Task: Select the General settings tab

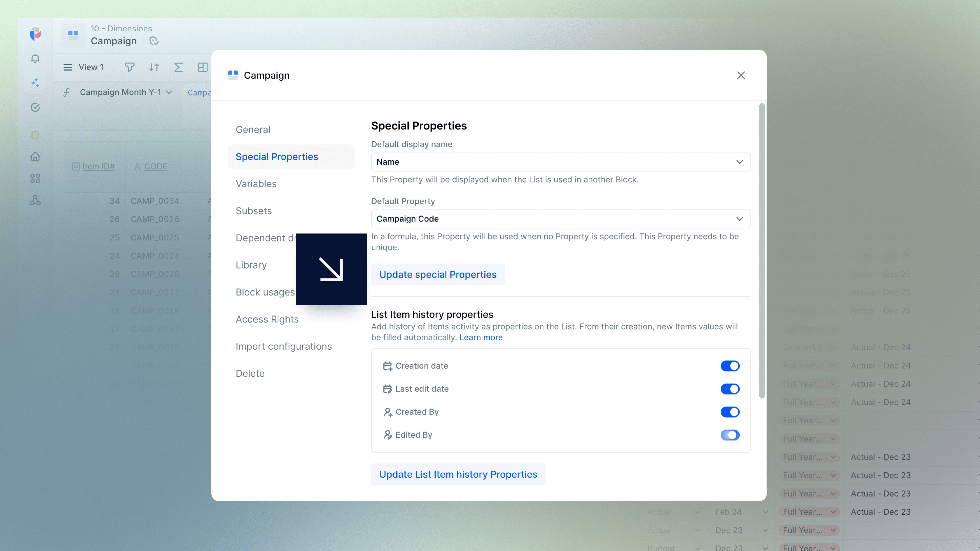Action: 291,130
